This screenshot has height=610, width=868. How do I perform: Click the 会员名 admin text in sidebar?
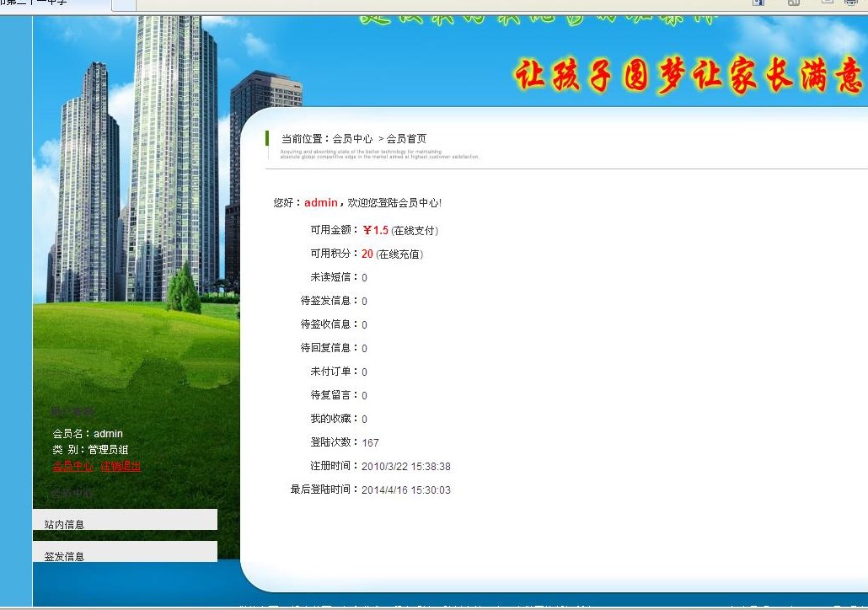coord(88,434)
